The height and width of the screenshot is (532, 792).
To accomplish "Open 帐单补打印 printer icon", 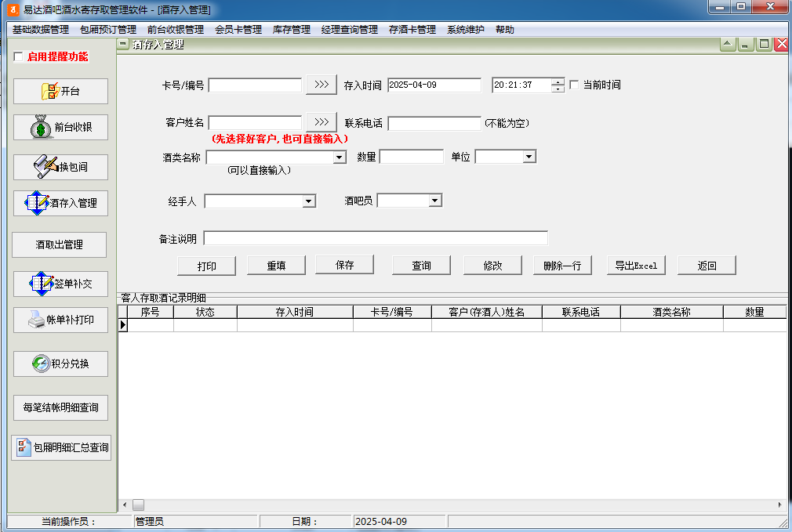I will click(60, 320).
